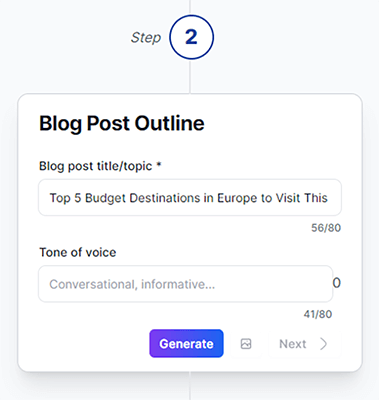Go to the Next step
Image resolution: width=379 pixels, height=400 pixels.
304,344
